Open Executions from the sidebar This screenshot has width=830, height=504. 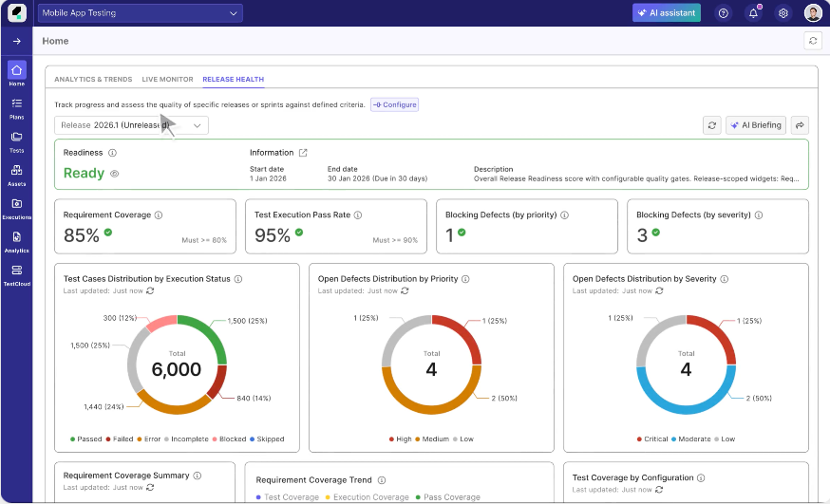pyautogui.click(x=16, y=209)
